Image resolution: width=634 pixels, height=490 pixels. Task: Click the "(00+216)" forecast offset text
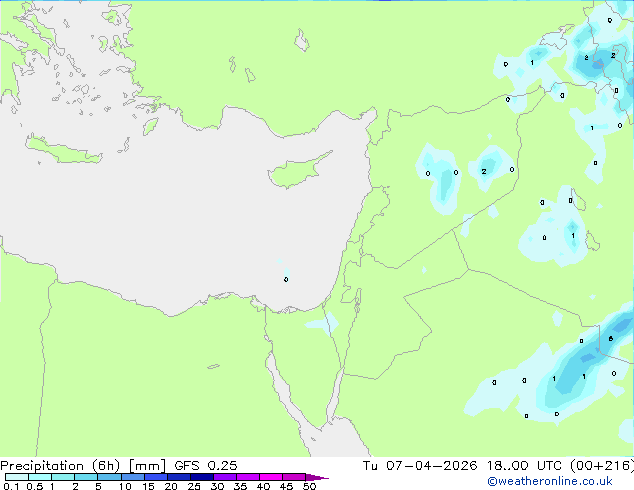602,466
